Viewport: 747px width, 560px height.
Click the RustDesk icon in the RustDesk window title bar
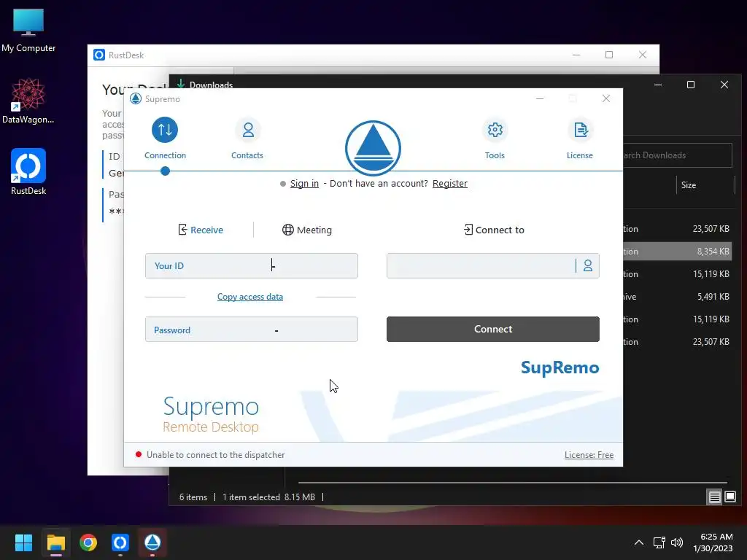[99, 55]
